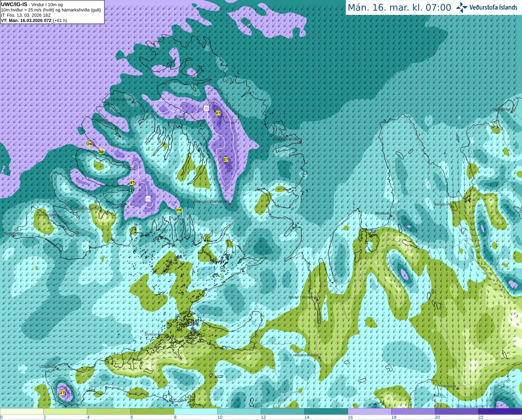Click the Bjargtangar station label

point(13,233)
